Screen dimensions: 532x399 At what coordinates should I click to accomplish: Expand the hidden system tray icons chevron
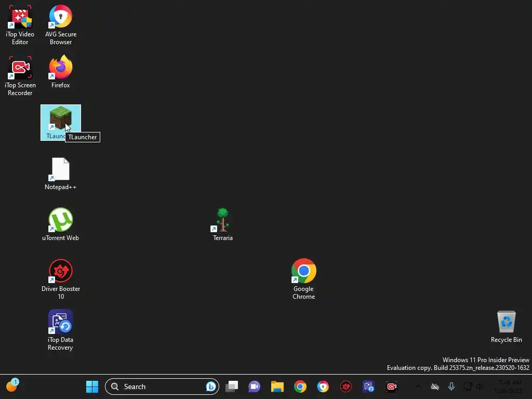click(x=418, y=387)
